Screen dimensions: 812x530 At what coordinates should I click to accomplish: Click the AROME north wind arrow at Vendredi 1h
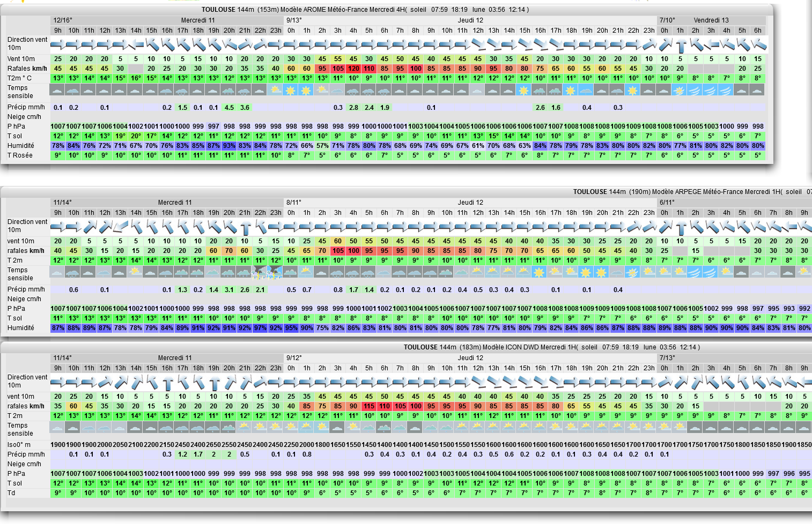coord(680,45)
